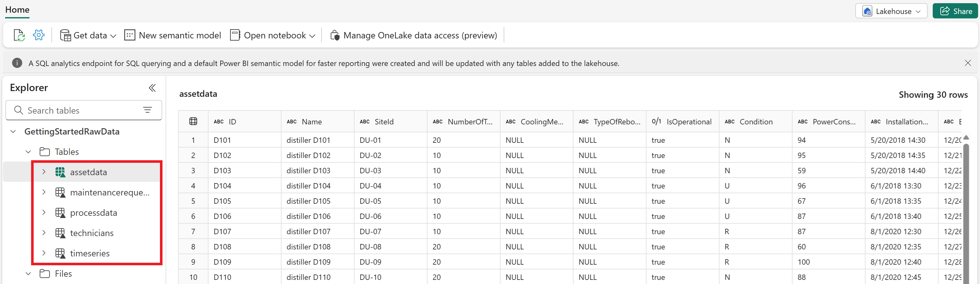Click the assetdata title above grid
980x284 pixels.
click(x=198, y=94)
